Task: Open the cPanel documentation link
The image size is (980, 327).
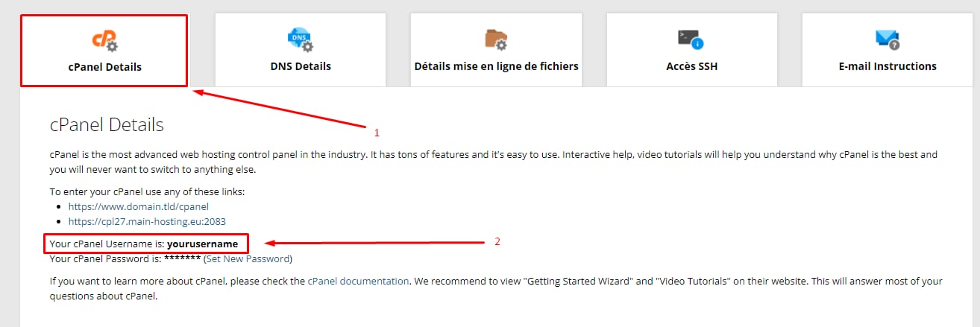Action: point(358,282)
